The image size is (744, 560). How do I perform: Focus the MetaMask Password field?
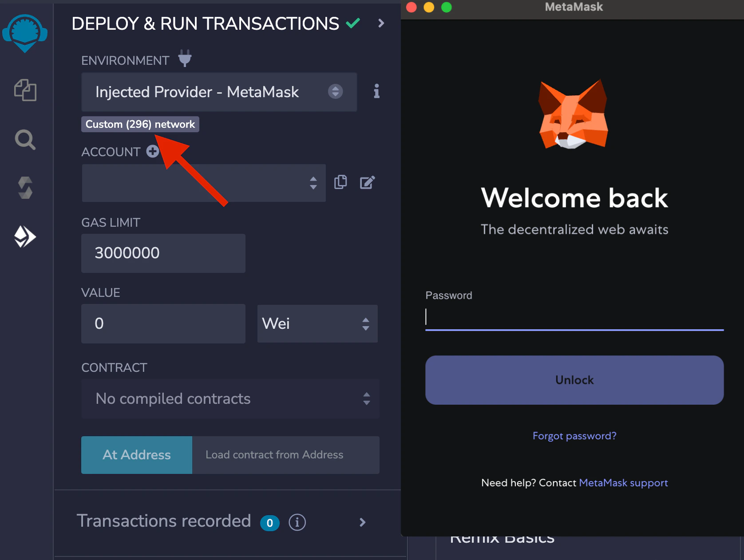click(574, 317)
